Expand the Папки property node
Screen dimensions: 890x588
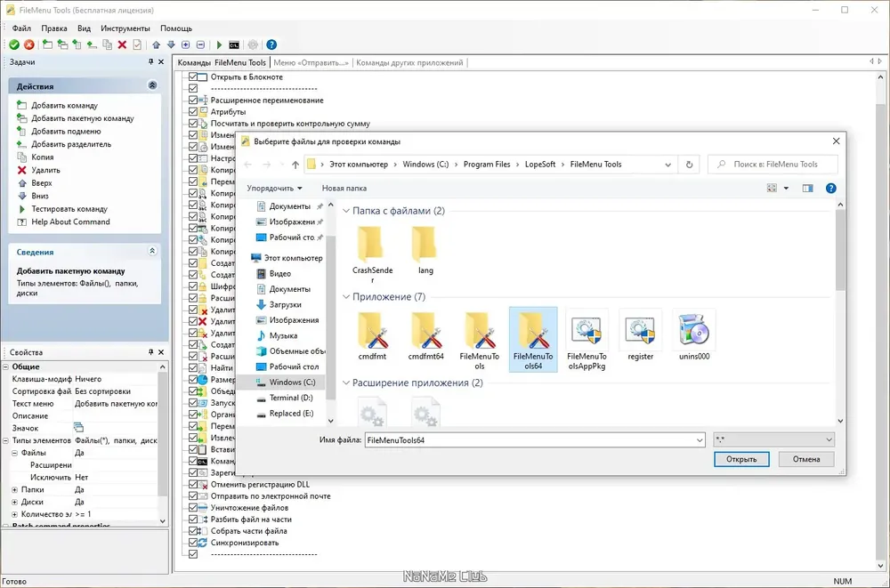point(15,490)
